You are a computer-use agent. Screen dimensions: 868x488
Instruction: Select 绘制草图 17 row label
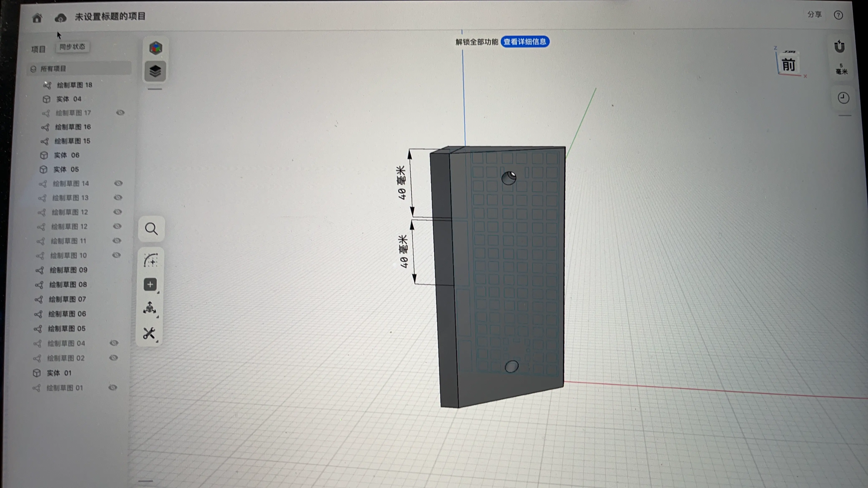coord(73,113)
